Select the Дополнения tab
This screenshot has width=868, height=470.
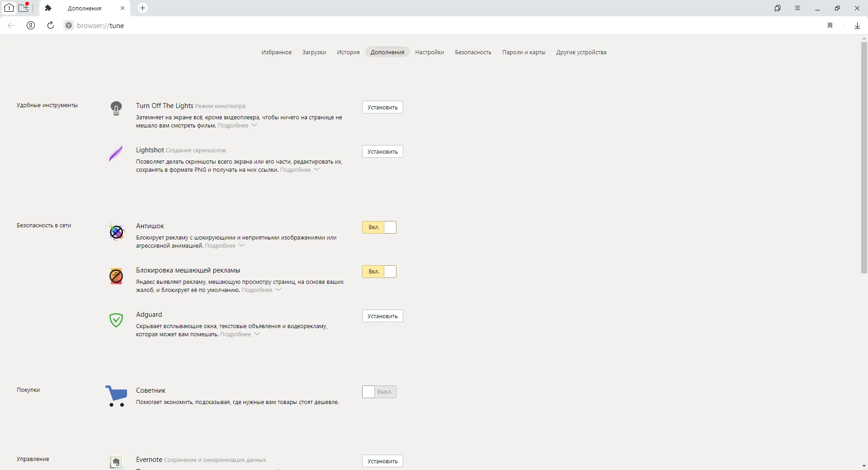(x=387, y=52)
